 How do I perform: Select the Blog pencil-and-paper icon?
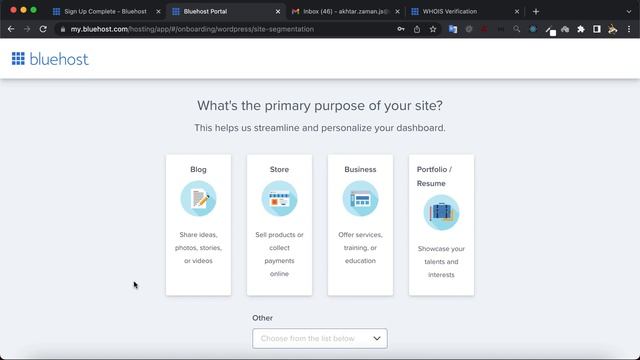coord(198,199)
